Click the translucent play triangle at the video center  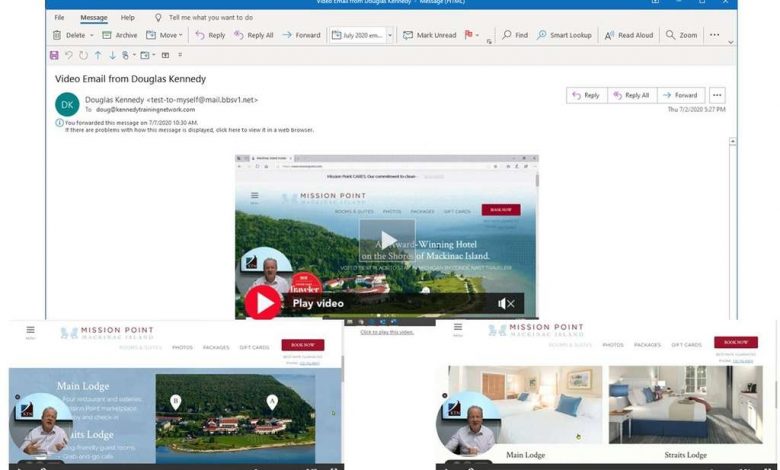(x=388, y=241)
